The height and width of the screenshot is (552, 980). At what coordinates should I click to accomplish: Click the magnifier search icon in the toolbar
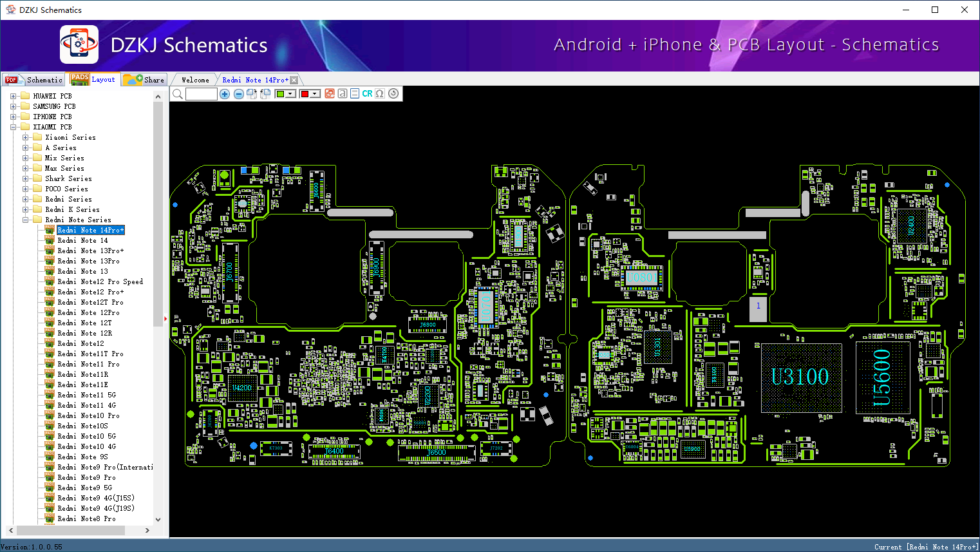[x=178, y=94]
